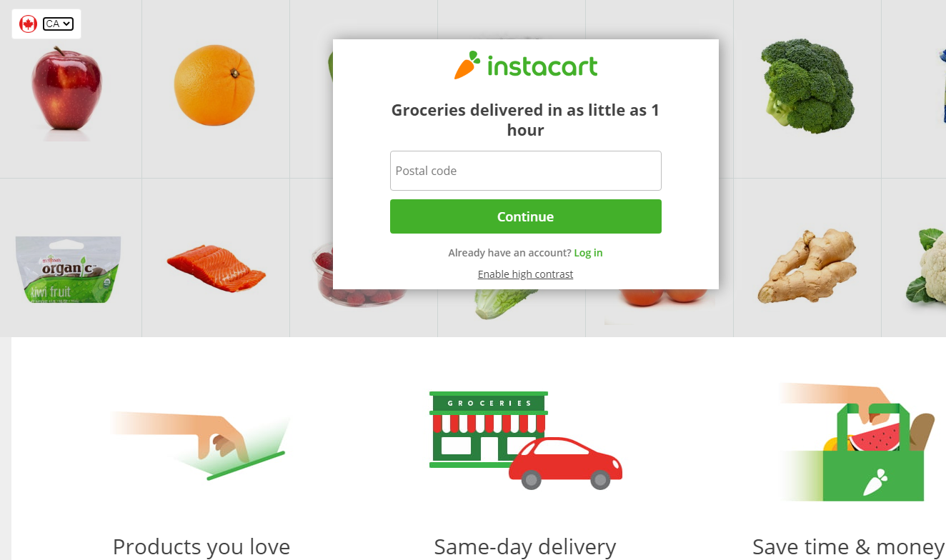
Task: Click the Canadian flag icon
Action: [28, 24]
